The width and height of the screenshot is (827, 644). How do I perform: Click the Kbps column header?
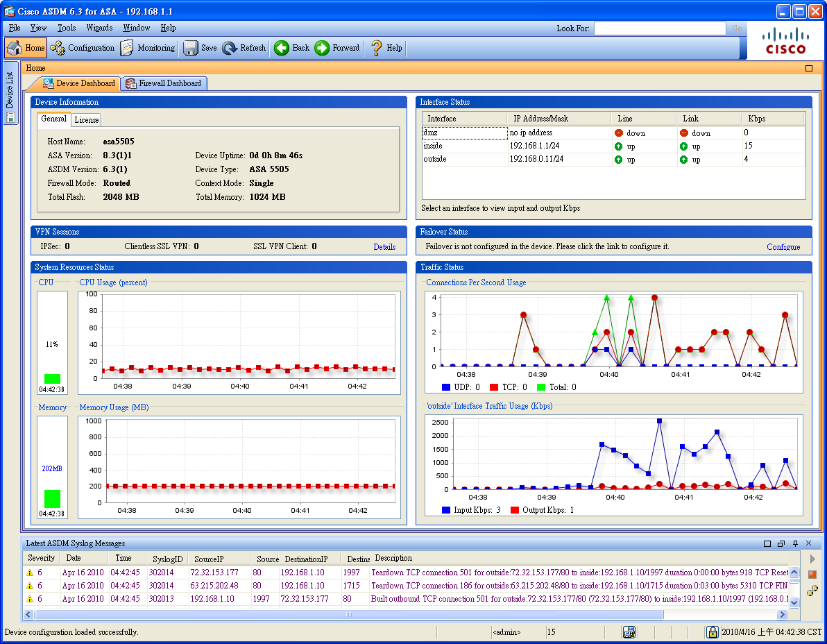tap(773, 119)
